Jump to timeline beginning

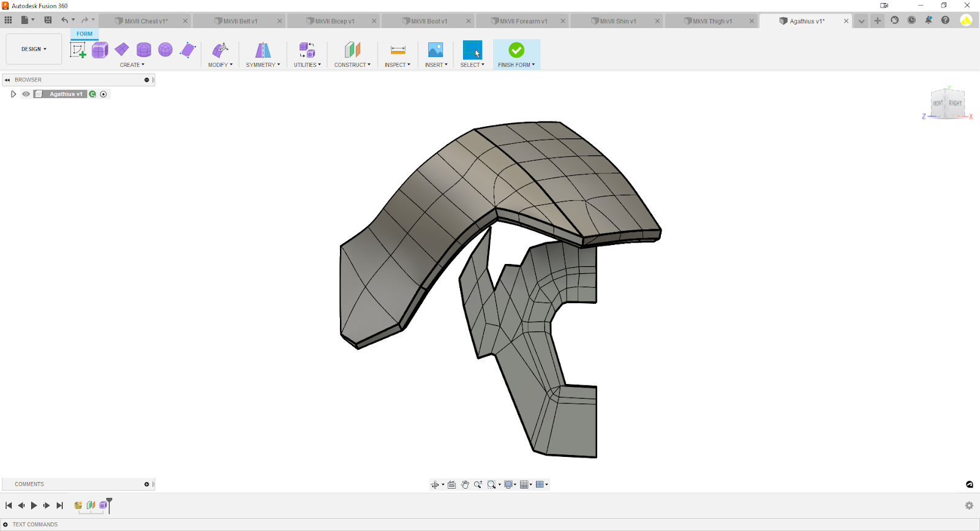[9, 505]
